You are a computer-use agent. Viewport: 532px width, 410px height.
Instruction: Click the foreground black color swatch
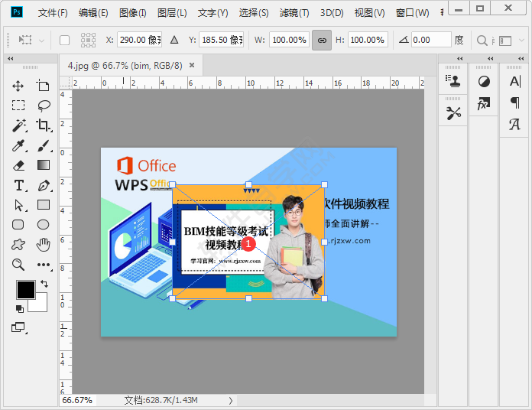pyautogui.click(x=25, y=289)
